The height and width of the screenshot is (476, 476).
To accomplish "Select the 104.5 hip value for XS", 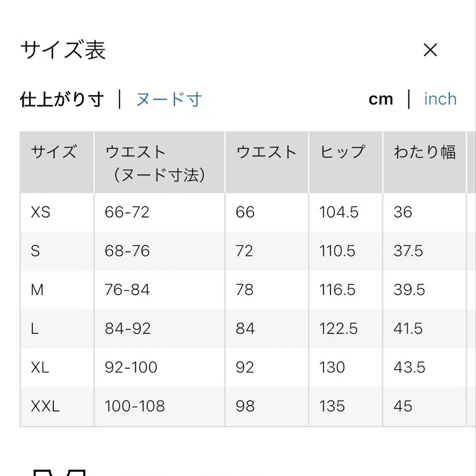I will [x=337, y=212].
